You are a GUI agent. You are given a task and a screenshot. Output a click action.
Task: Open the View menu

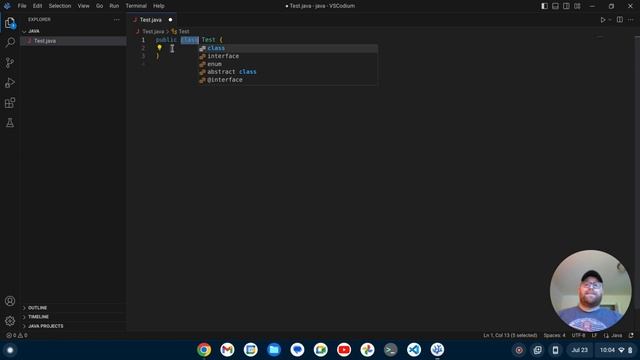[84, 6]
